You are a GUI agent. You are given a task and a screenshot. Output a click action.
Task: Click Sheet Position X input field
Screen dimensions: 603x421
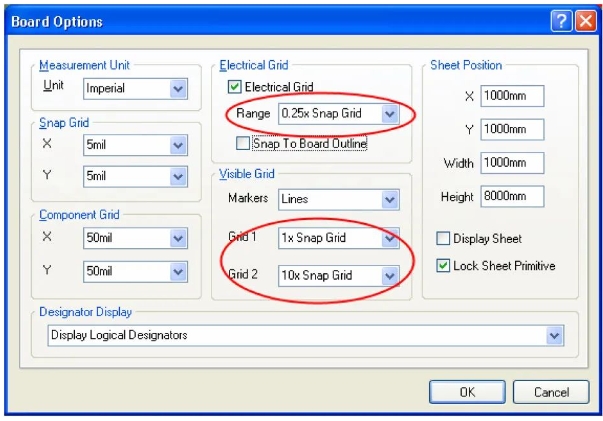(x=511, y=96)
